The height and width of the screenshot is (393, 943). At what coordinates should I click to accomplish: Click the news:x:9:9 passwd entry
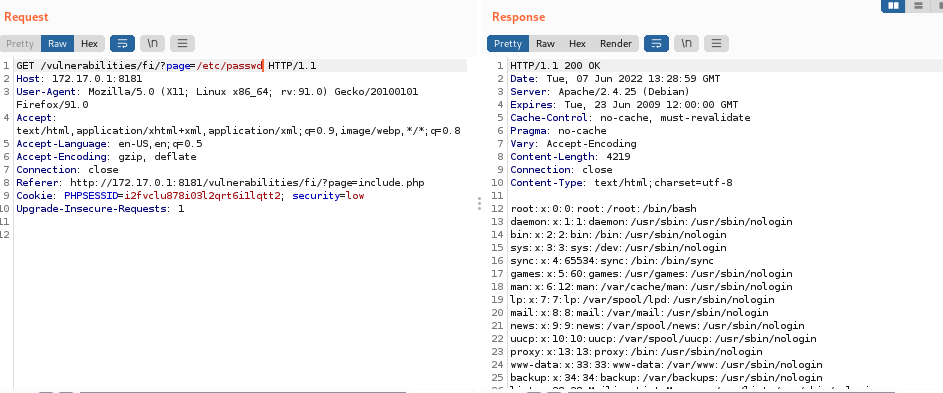coord(657,326)
